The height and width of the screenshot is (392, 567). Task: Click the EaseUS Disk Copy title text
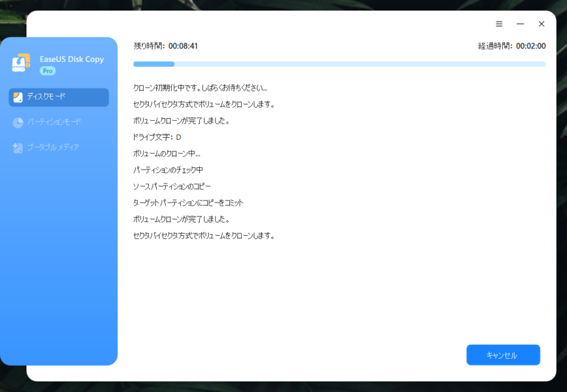point(71,59)
